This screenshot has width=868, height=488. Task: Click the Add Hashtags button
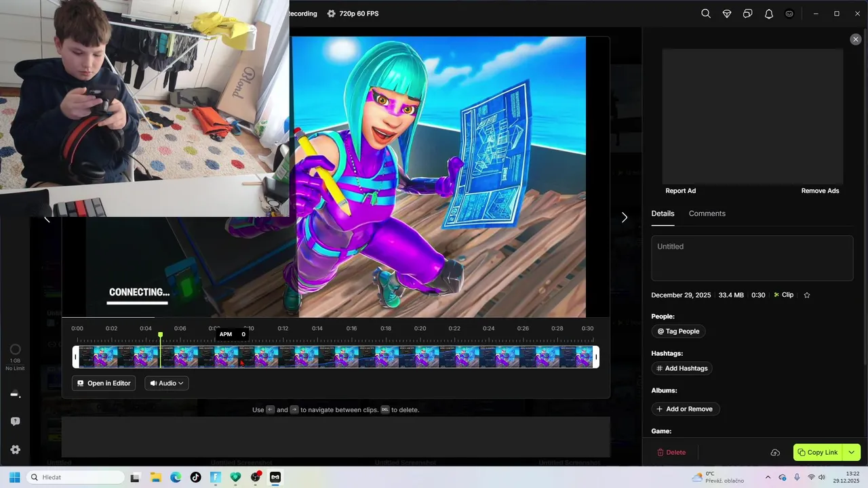coord(682,369)
